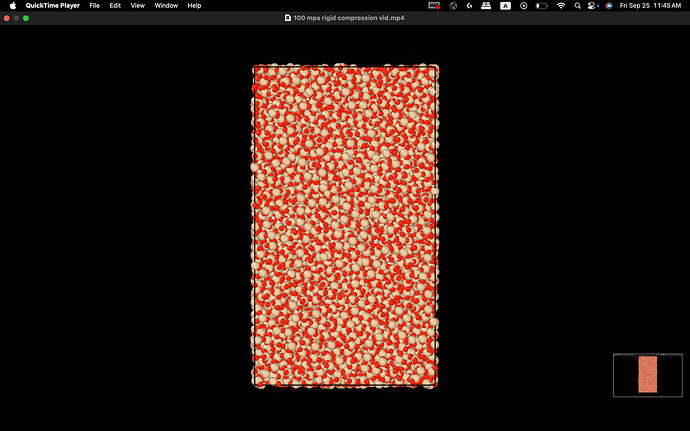Click the green full-screen window button
The image size is (690, 431).
[26, 18]
